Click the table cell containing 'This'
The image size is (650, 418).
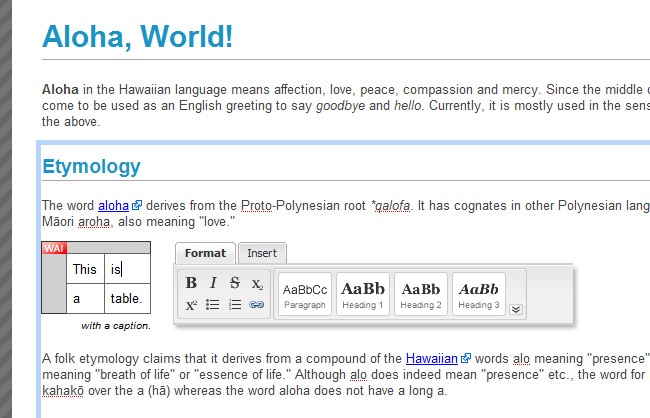85,269
